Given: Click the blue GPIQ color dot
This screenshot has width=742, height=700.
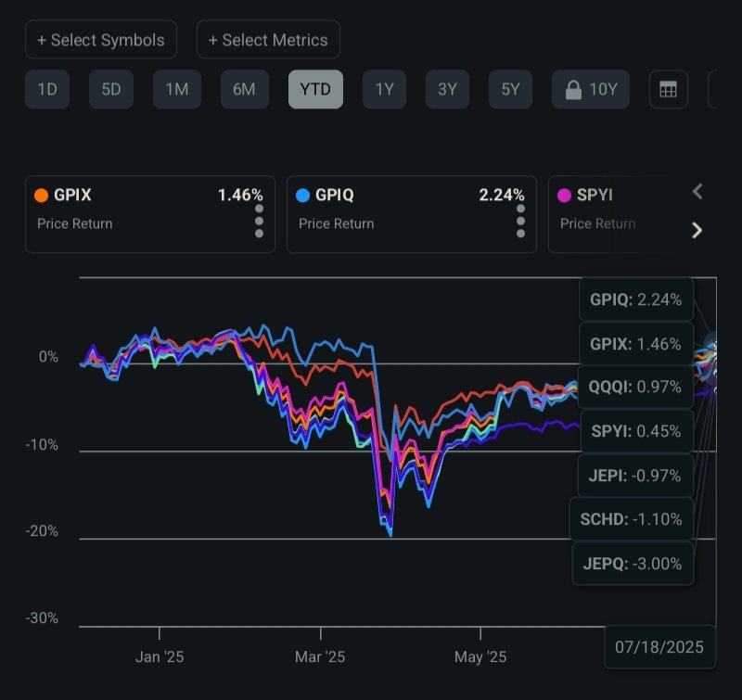Looking at the screenshot, I should [x=302, y=196].
